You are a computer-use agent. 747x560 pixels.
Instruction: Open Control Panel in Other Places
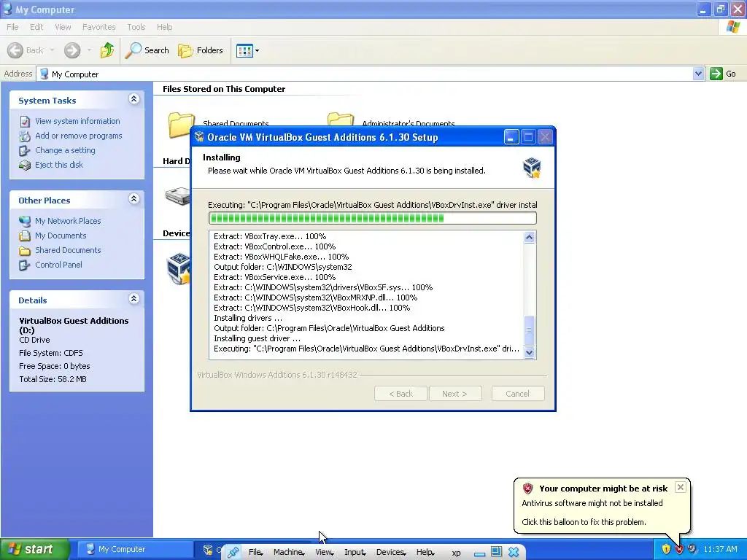pyautogui.click(x=58, y=265)
